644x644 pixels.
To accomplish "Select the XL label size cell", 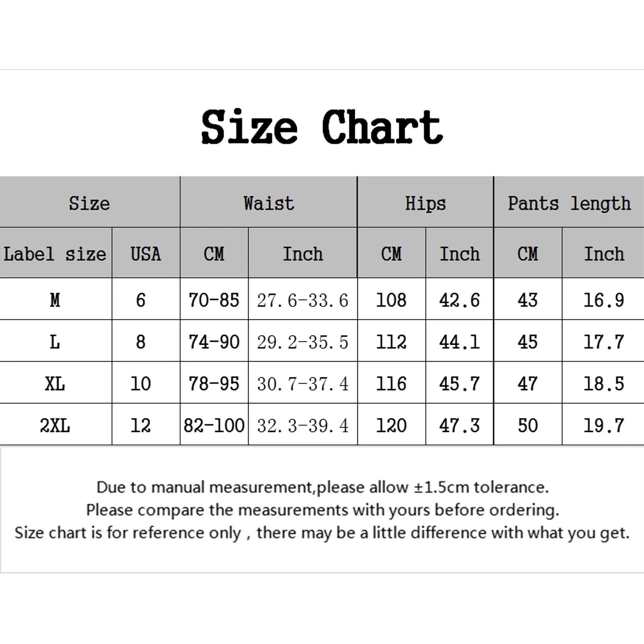I will pyautogui.click(x=55, y=383).
